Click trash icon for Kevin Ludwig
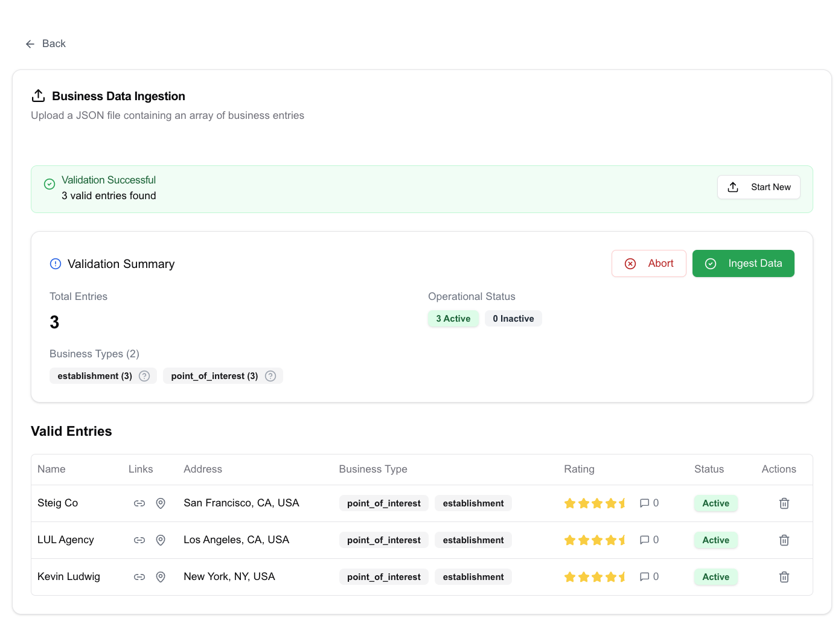The height and width of the screenshot is (644, 838). click(784, 577)
